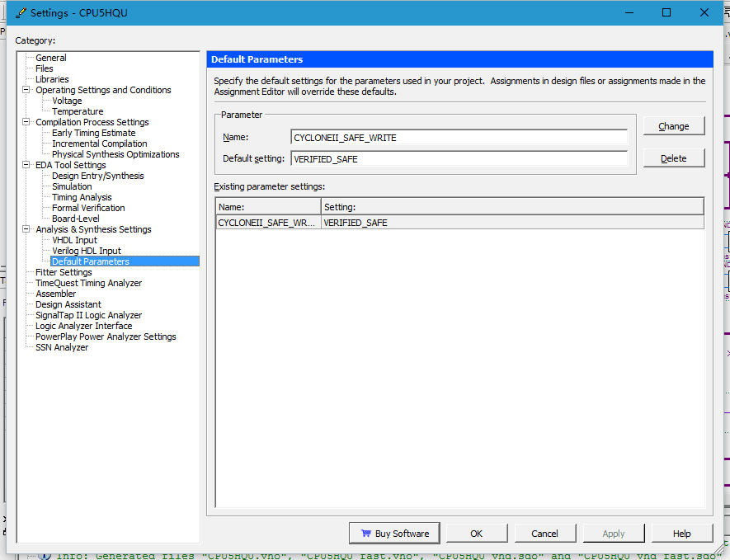This screenshot has width=730, height=560.
Task: Select VHDL Input
Action: coord(74,240)
